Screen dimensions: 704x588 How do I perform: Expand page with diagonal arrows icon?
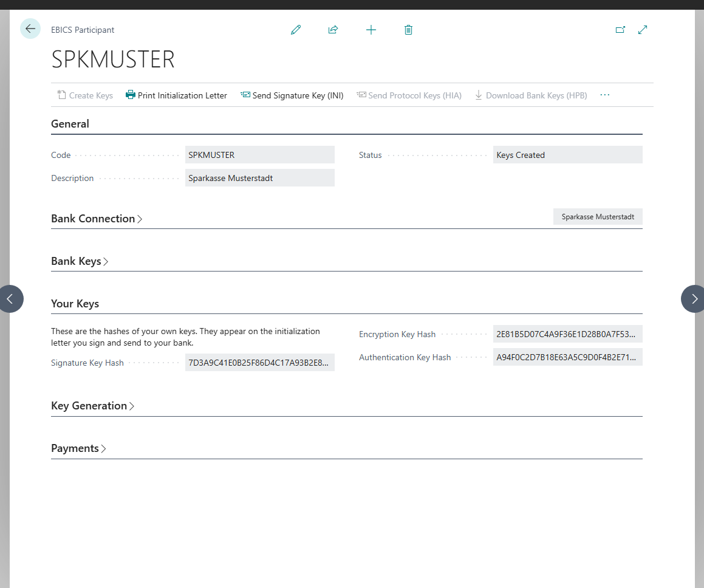643,30
